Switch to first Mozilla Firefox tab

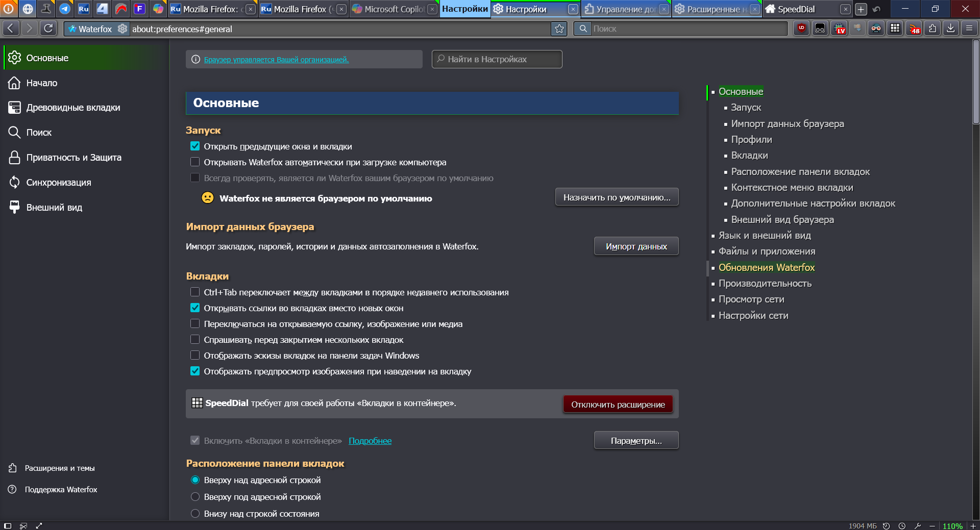tap(213, 9)
